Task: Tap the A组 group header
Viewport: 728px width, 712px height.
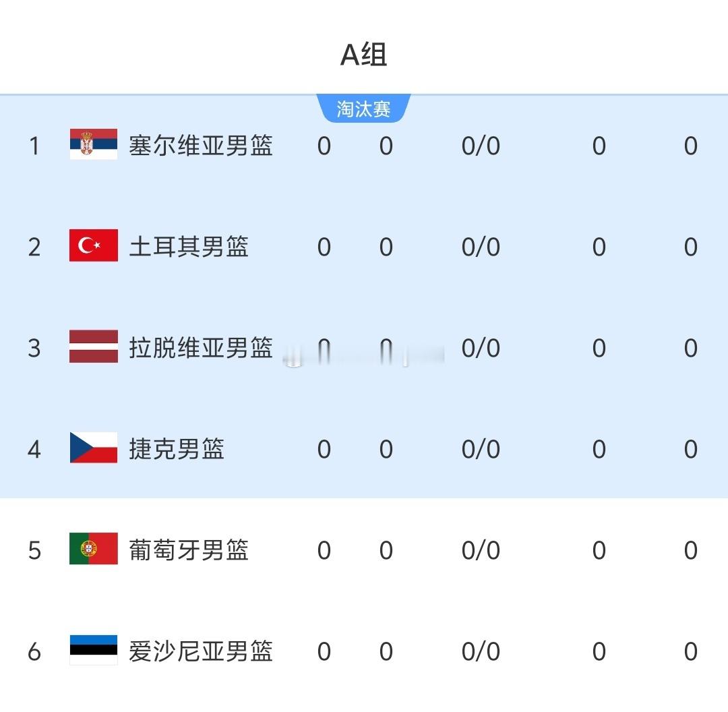Action: [x=363, y=55]
